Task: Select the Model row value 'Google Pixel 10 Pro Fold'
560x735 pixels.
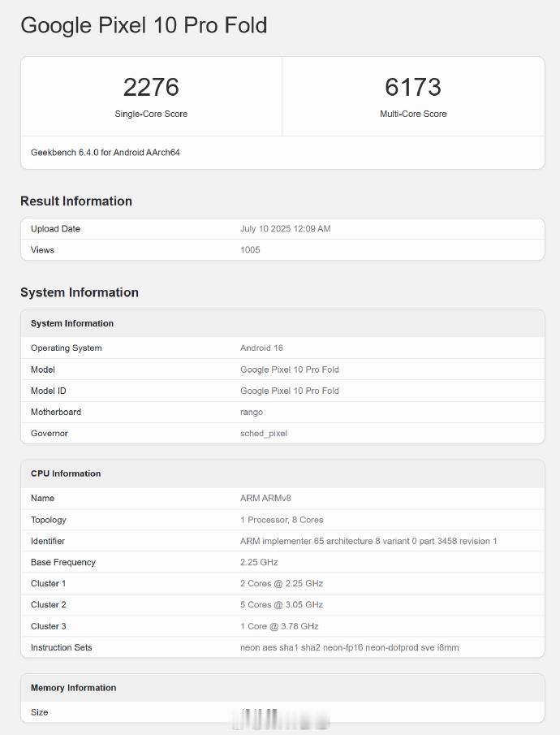Action: point(290,370)
